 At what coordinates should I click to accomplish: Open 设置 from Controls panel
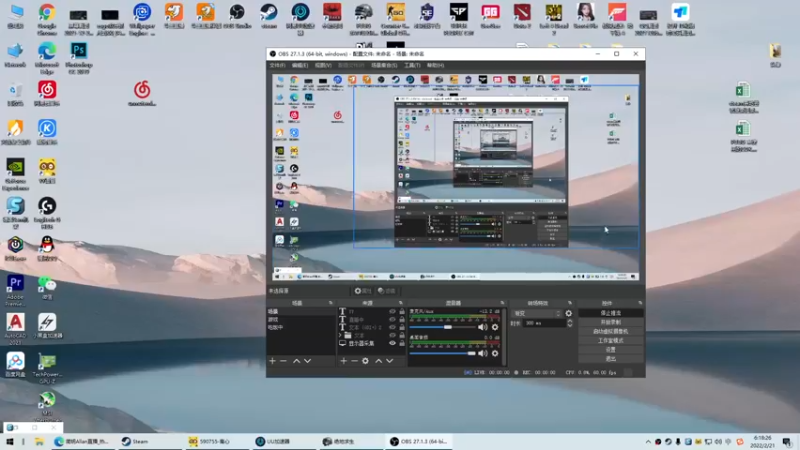tap(611, 349)
